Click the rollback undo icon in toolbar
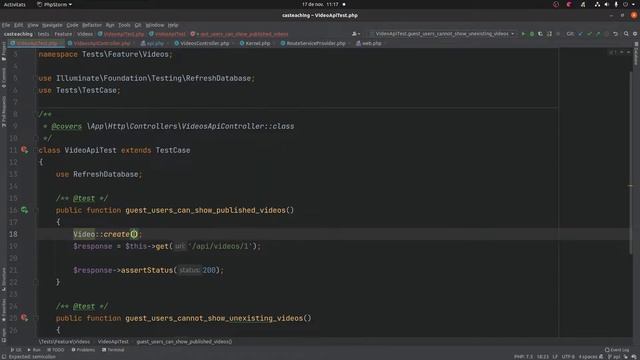Image resolution: width=640 pixels, height=360 pixels. click(616, 34)
